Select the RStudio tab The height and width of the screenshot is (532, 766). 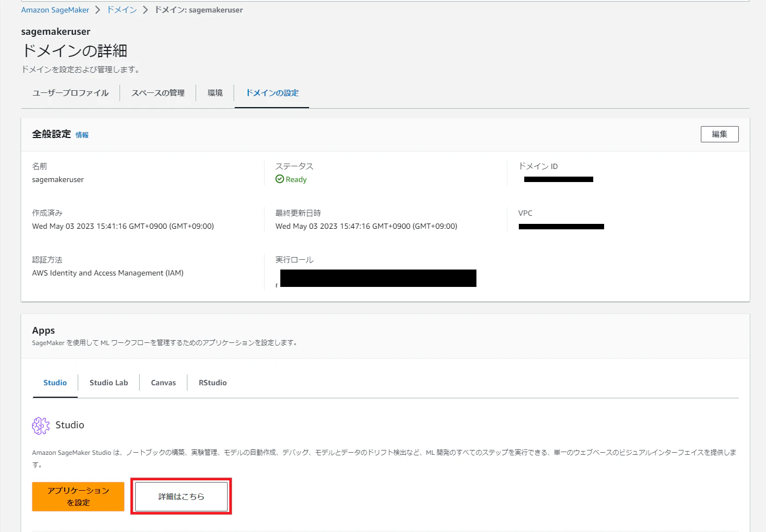coord(212,383)
